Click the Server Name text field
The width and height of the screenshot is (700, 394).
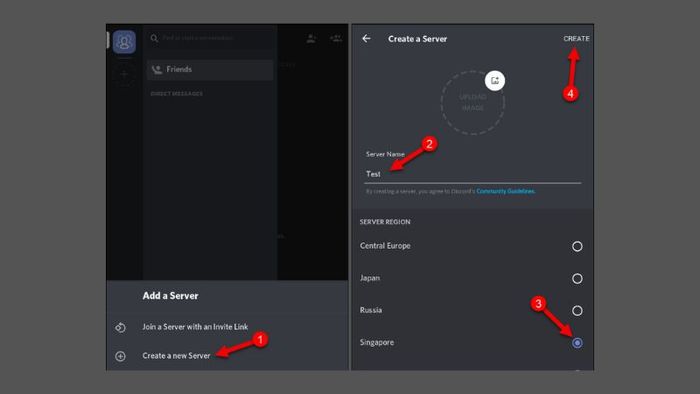473,174
